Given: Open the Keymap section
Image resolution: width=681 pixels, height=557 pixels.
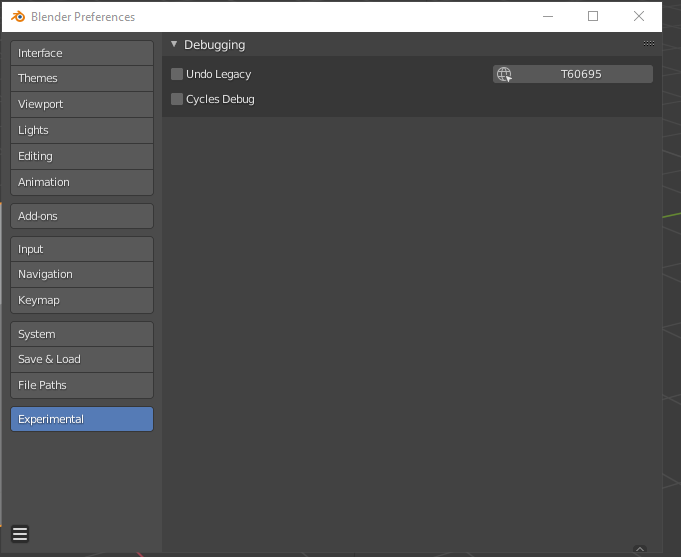Looking at the screenshot, I should (82, 300).
